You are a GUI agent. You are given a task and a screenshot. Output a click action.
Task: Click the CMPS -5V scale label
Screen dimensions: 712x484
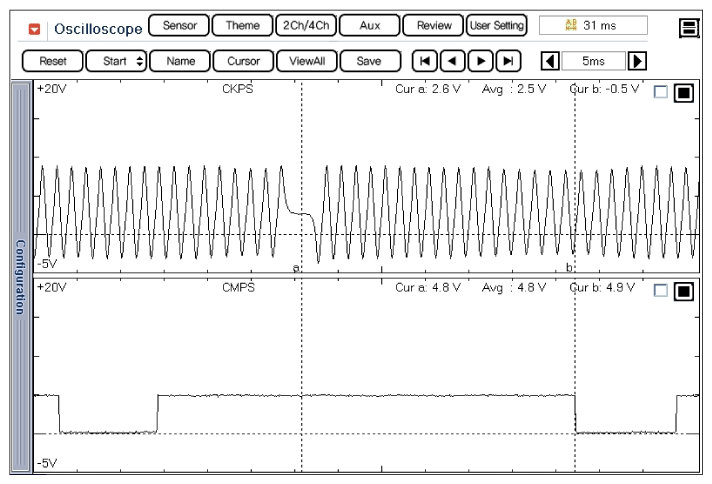[47, 463]
